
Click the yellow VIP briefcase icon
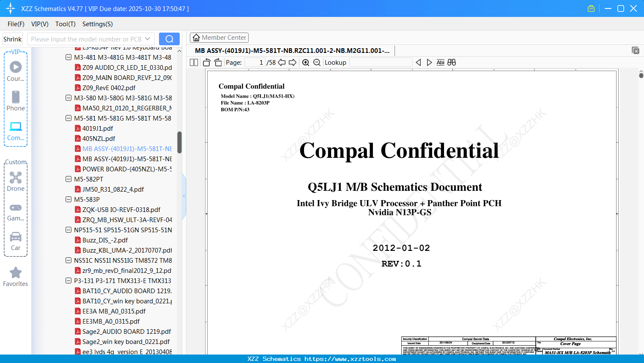(591, 8)
